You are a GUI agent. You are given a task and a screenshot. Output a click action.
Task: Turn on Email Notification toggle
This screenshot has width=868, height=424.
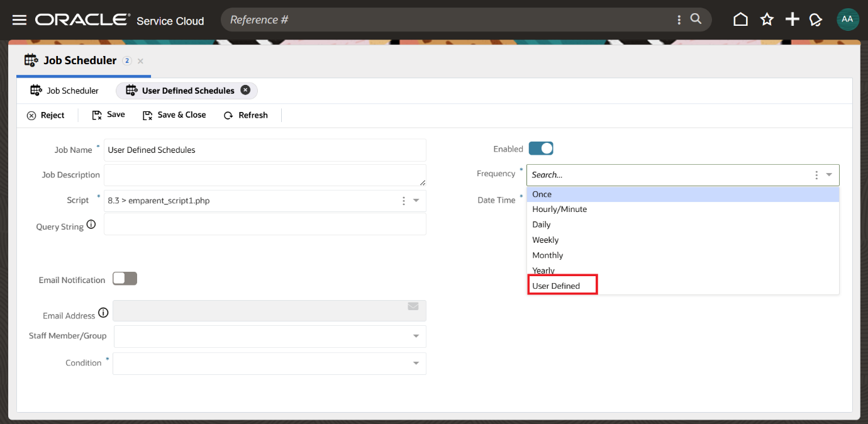point(125,278)
